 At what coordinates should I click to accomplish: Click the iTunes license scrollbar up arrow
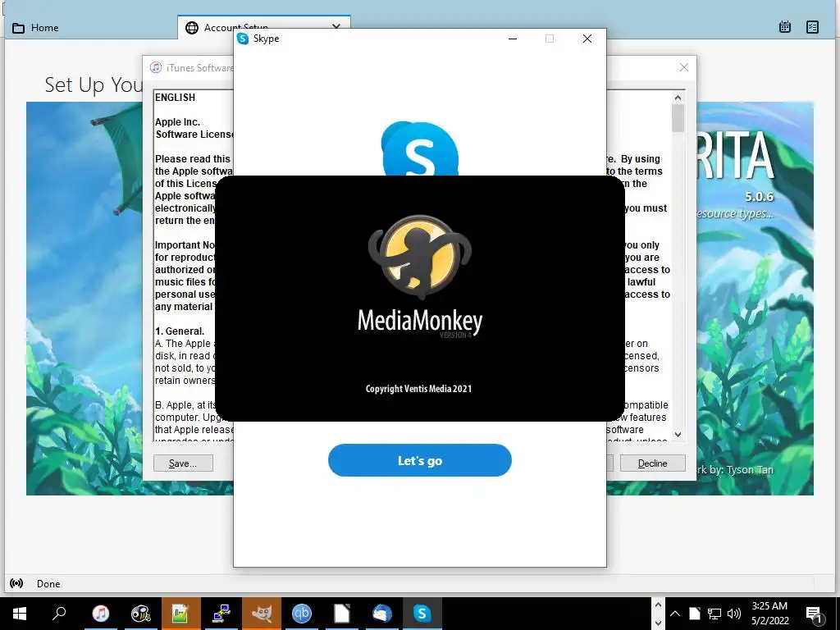678,98
